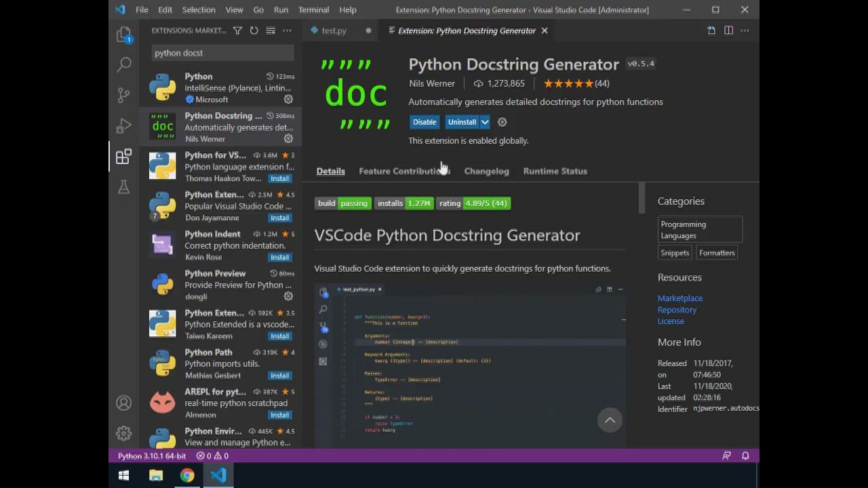Click the extensions search input field
Viewport: 868px width, 488px height.
pyautogui.click(x=222, y=53)
